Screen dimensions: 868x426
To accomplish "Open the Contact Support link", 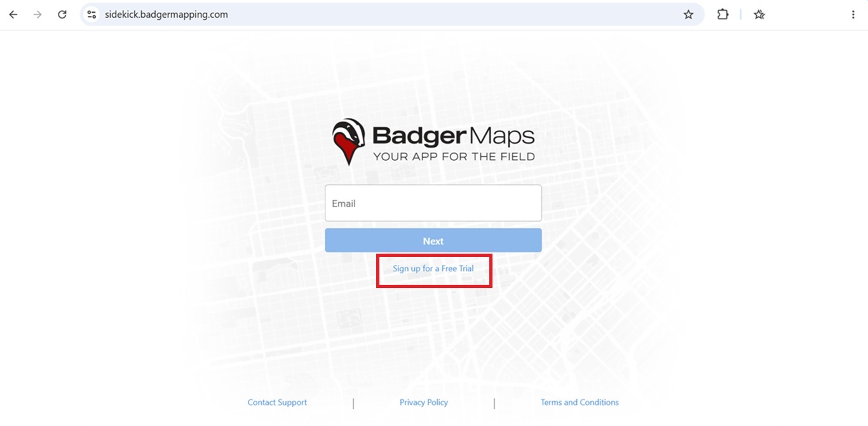I will pyautogui.click(x=277, y=402).
